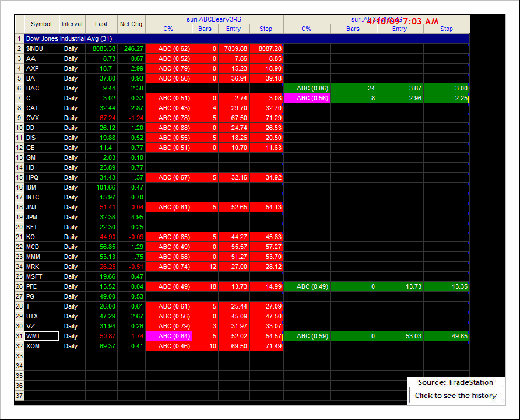Select the WMT symbol cell
This screenshot has height=420, width=520.
click(41, 336)
